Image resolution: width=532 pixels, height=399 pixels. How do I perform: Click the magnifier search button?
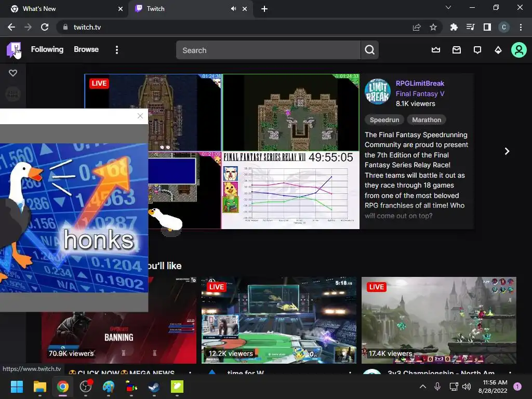point(370,50)
